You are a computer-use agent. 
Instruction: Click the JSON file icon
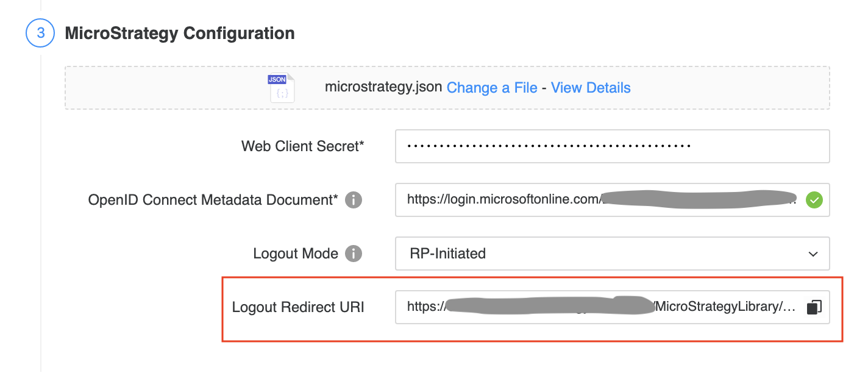tap(282, 88)
